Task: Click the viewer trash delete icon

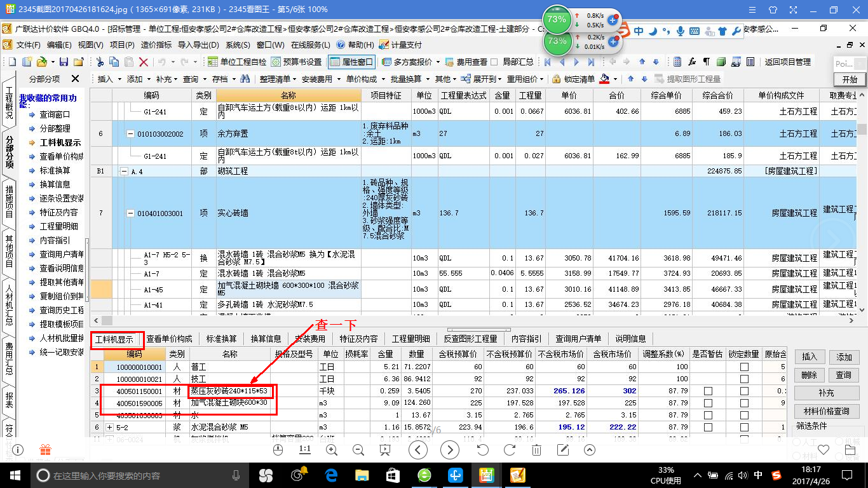Action: click(x=536, y=450)
